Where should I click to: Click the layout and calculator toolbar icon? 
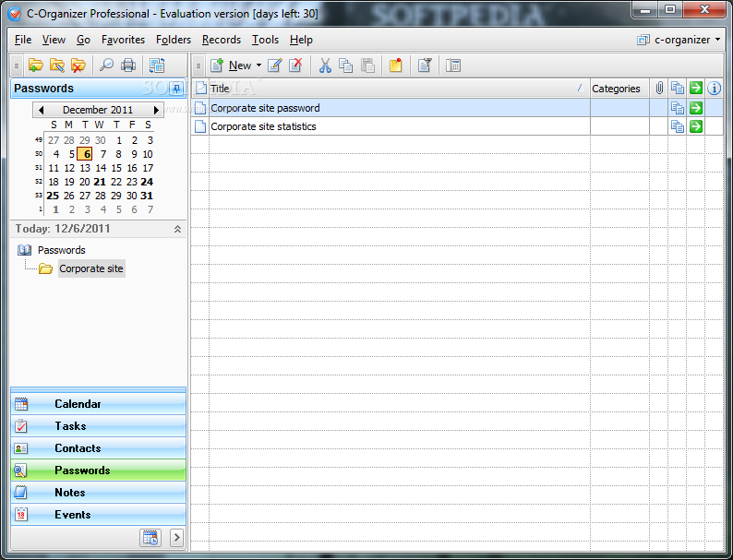pyautogui.click(x=453, y=66)
